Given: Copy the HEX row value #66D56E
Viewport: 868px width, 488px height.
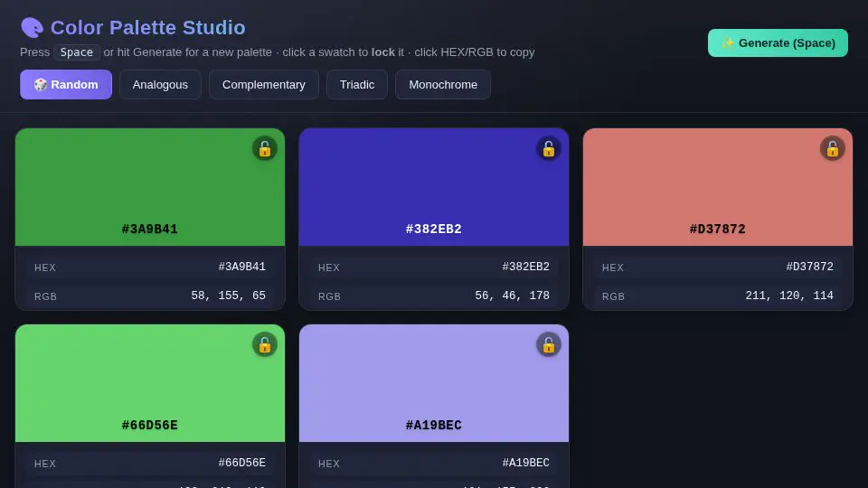Looking at the screenshot, I should (150, 463).
